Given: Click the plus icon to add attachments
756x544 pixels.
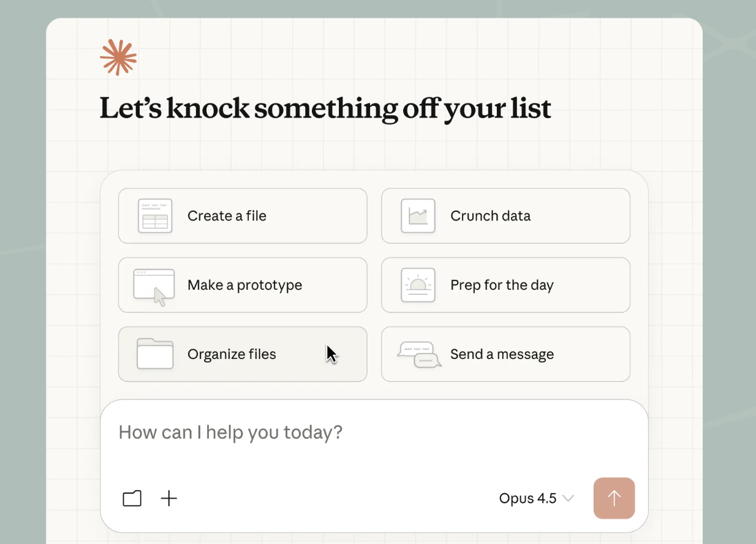Looking at the screenshot, I should point(168,499).
